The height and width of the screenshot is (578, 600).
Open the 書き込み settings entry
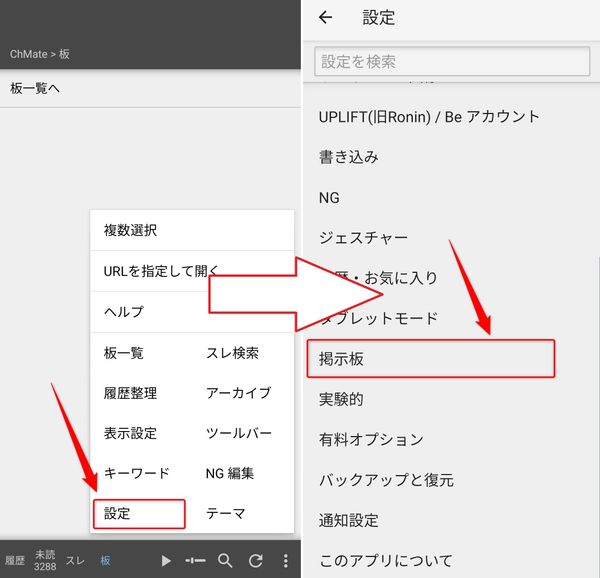click(349, 157)
